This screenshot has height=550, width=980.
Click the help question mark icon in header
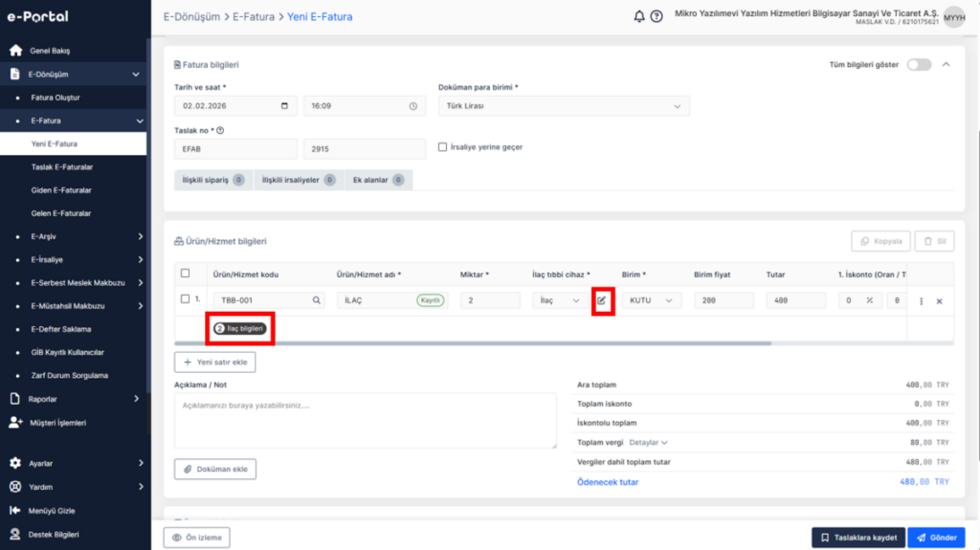pyautogui.click(x=657, y=17)
